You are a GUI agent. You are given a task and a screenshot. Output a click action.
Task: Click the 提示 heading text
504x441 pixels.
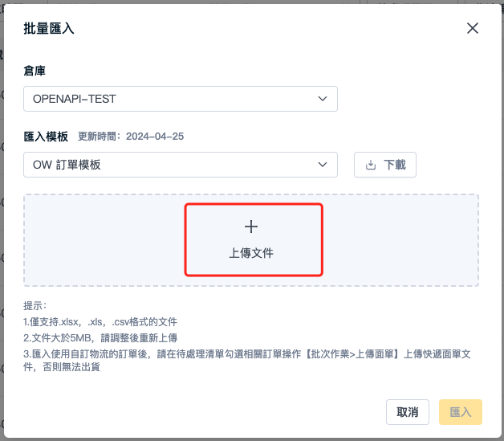(x=35, y=306)
